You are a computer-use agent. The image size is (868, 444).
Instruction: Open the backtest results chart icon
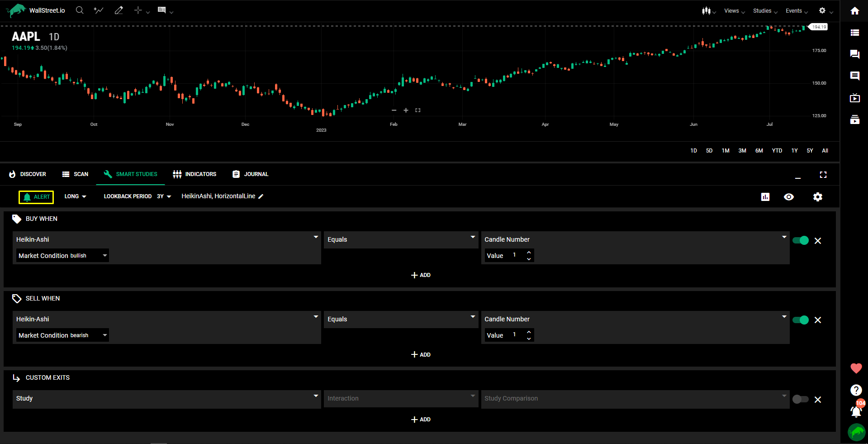765,197
